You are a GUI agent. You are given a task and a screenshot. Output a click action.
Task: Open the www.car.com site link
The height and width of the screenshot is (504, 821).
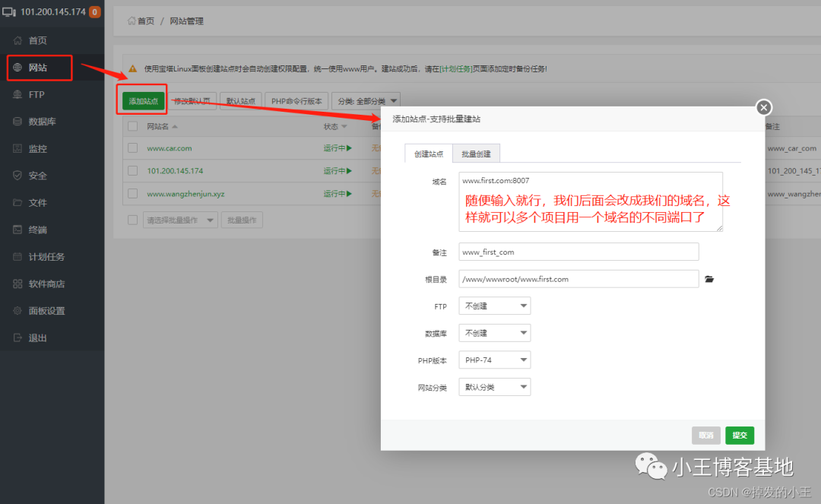(x=169, y=148)
